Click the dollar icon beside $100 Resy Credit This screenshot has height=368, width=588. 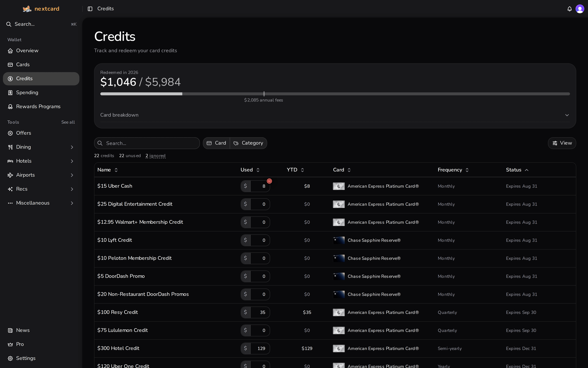tap(245, 312)
